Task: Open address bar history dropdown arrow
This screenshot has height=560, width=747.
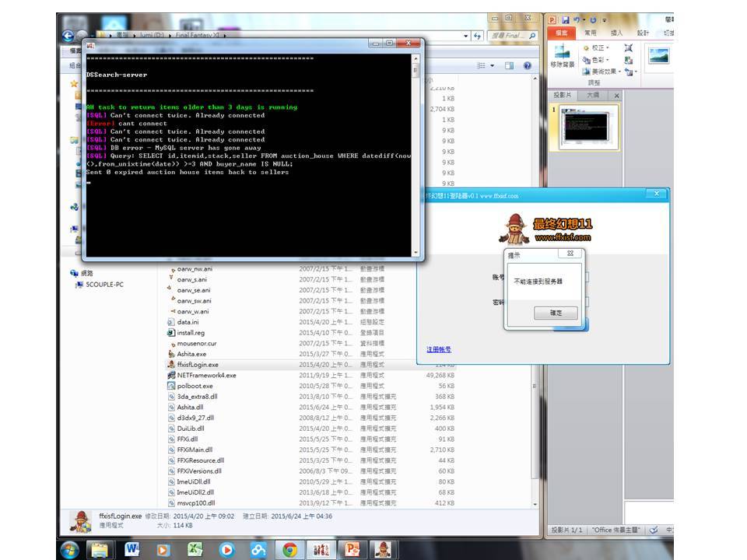Action: pos(465,36)
